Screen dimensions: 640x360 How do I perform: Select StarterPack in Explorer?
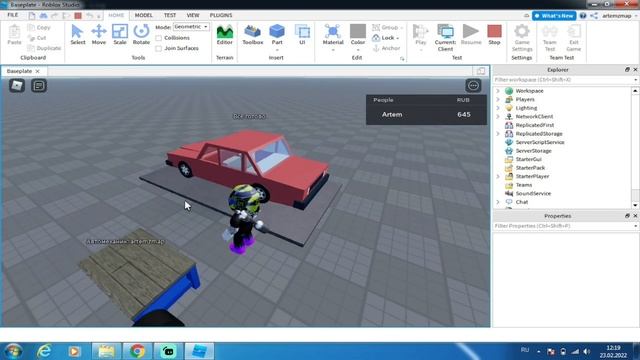(530, 168)
